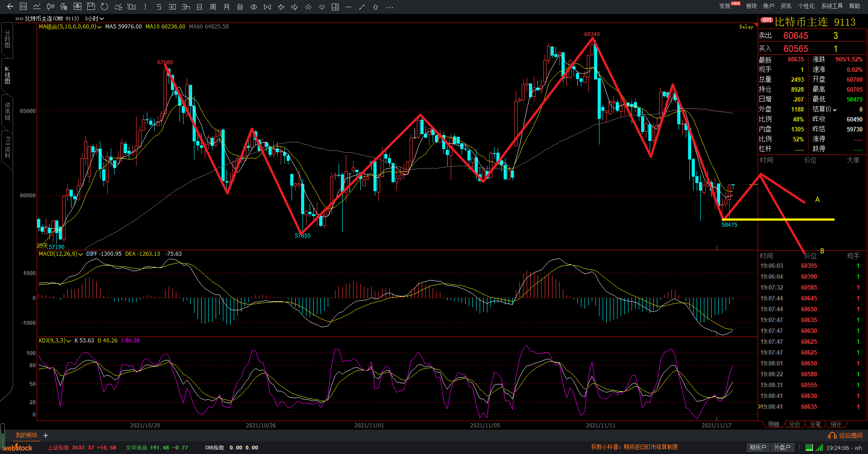Click the right arrow navigation icon

(x=295, y=7)
